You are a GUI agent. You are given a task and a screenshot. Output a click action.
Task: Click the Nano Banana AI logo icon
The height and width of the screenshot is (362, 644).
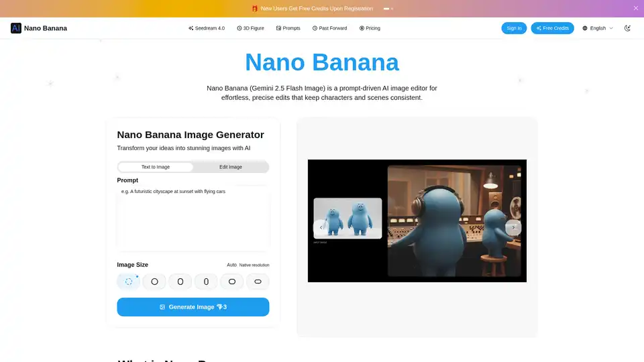16,28
